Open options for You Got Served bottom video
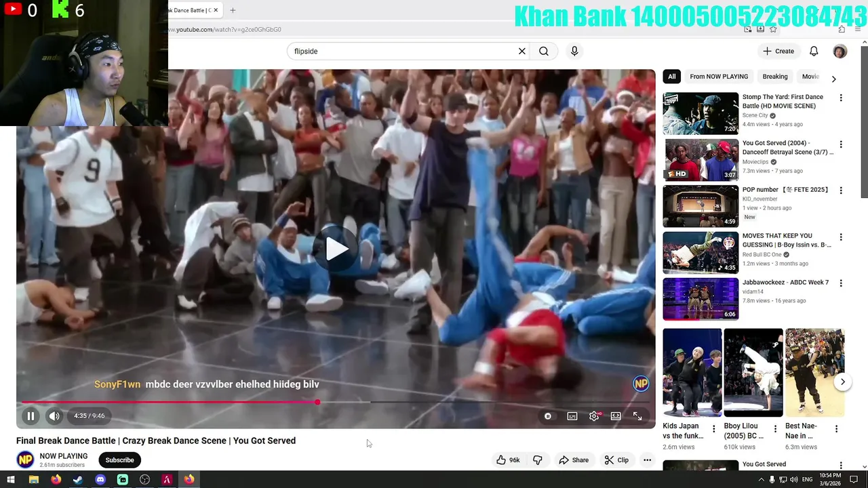This screenshot has width=868, height=488. (841, 466)
